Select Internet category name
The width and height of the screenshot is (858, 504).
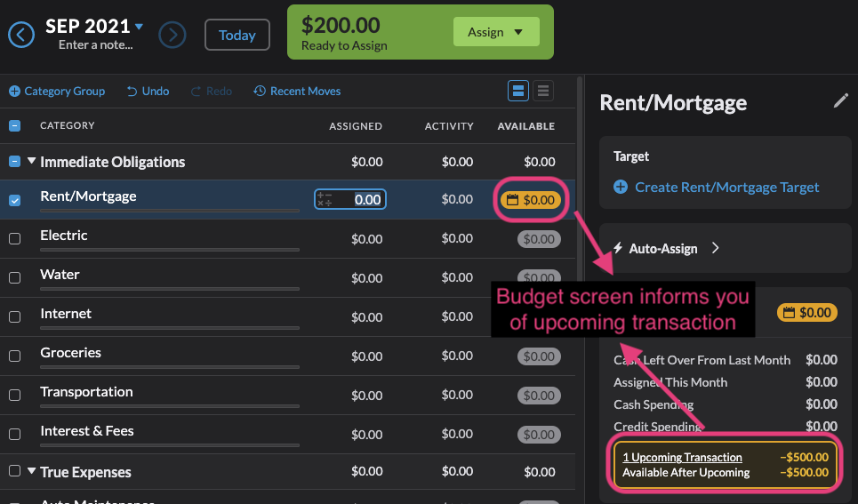tap(66, 314)
